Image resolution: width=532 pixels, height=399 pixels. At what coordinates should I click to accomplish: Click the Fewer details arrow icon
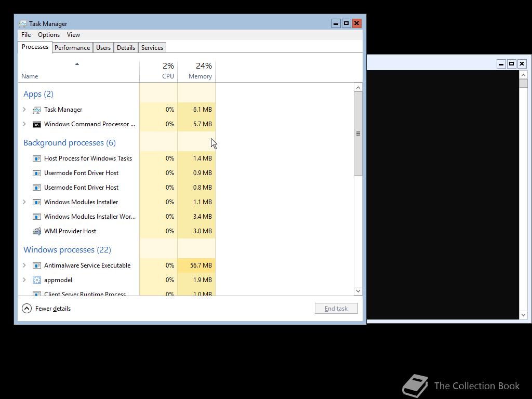pos(27,309)
